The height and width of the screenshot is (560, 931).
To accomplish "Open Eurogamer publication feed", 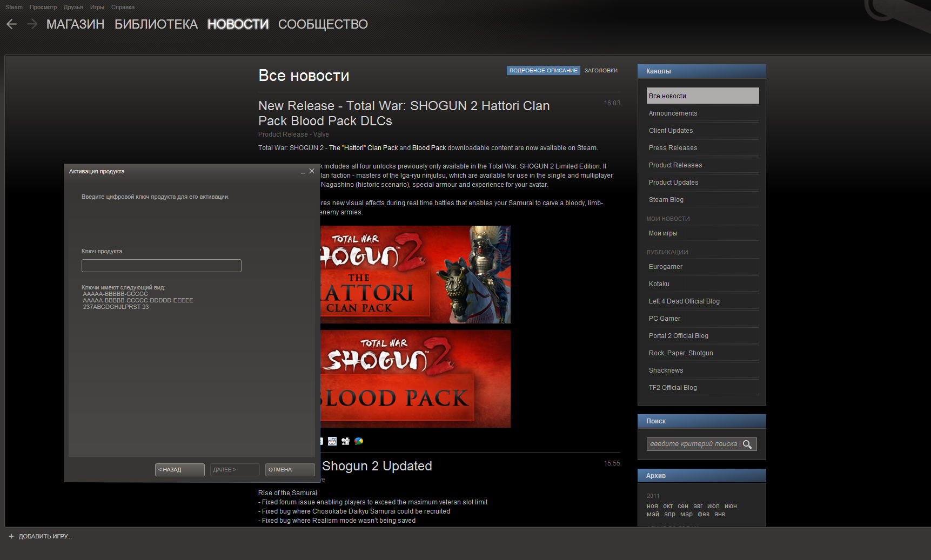I will 703,267.
